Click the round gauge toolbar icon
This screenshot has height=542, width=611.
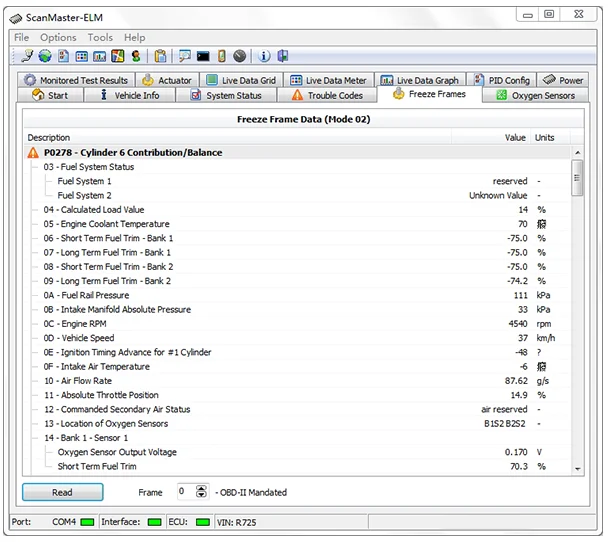[240, 56]
